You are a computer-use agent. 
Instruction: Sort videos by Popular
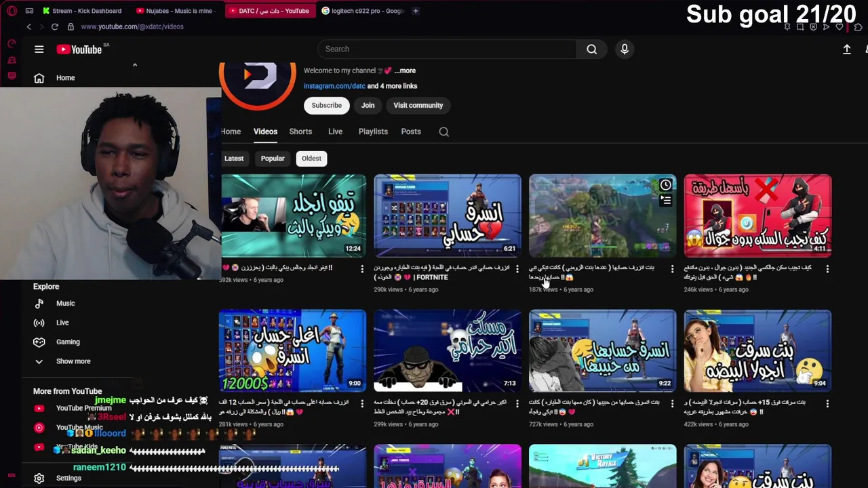(273, 159)
